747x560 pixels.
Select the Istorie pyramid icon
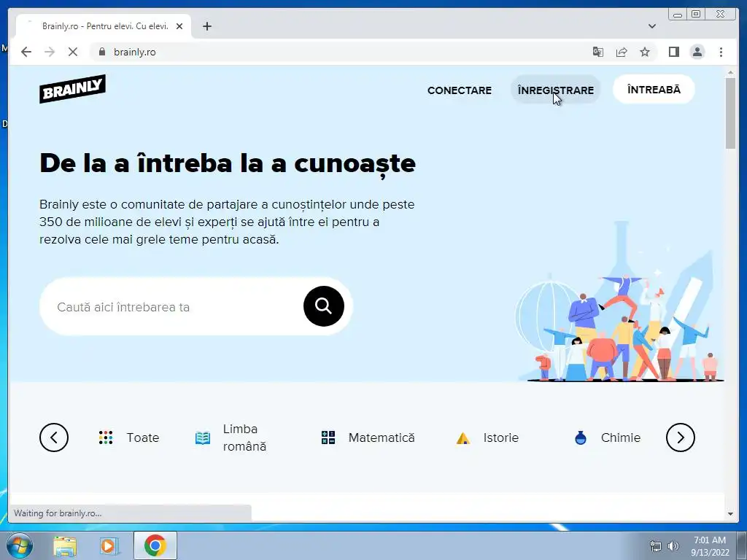click(x=463, y=437)
